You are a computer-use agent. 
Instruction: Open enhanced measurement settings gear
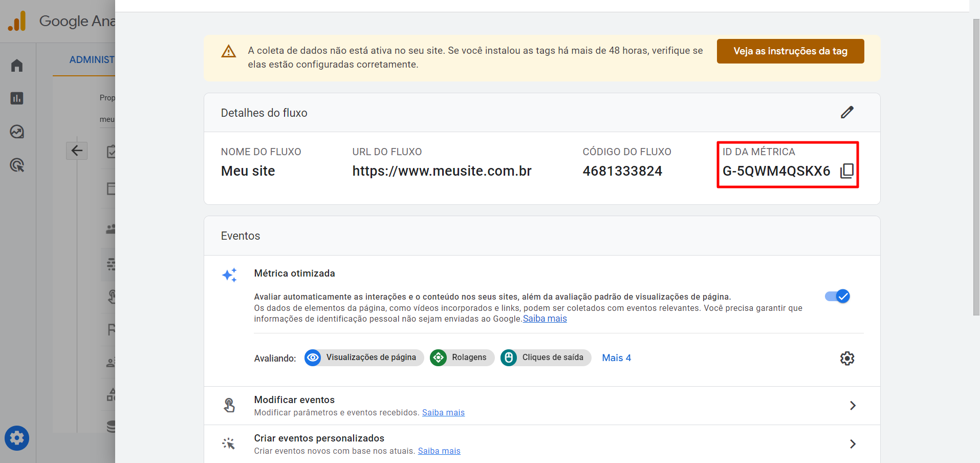[847, 358]
